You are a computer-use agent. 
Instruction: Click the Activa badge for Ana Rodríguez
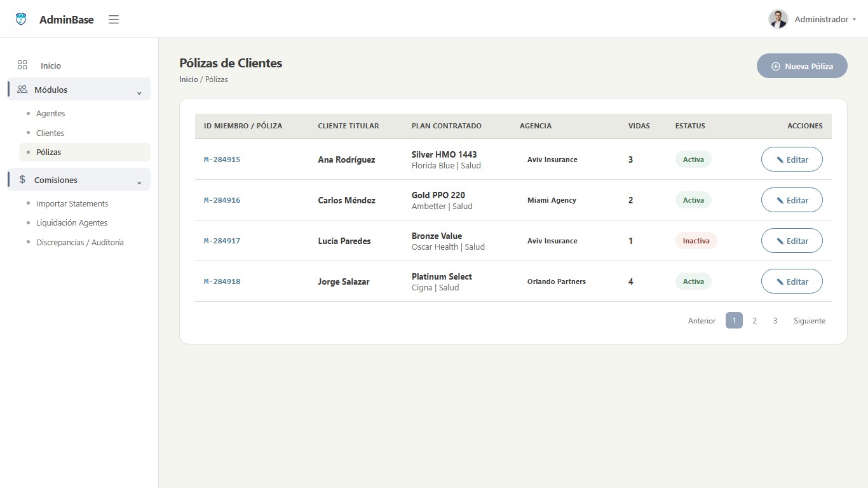[x=693, y=159]
